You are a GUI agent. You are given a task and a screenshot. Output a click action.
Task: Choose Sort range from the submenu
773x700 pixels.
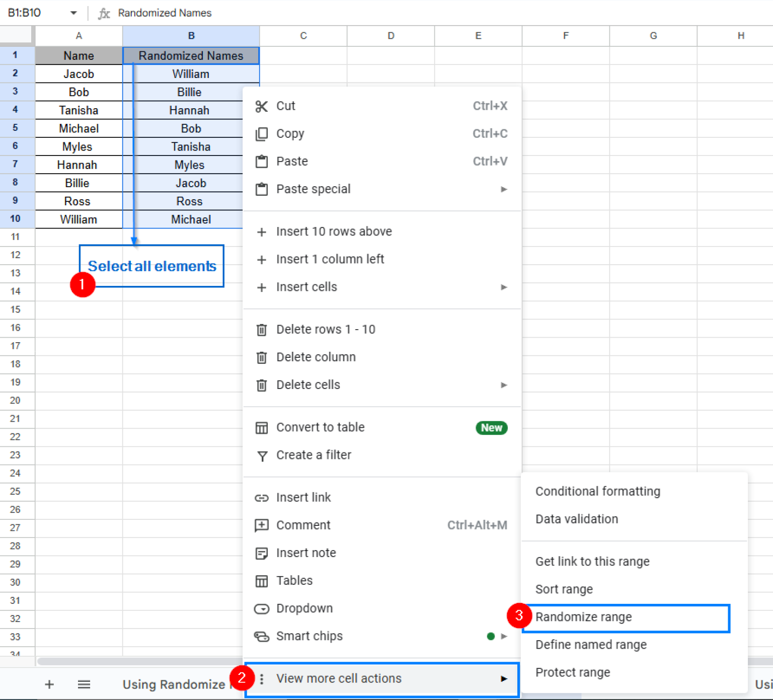point(564,589)
